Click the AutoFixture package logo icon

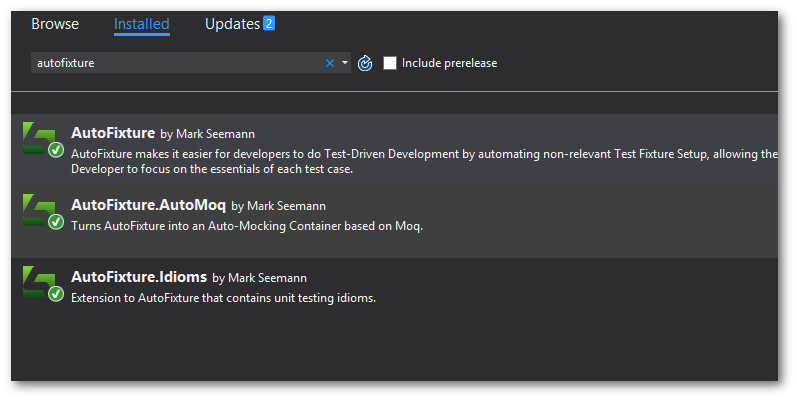point(40,138)
